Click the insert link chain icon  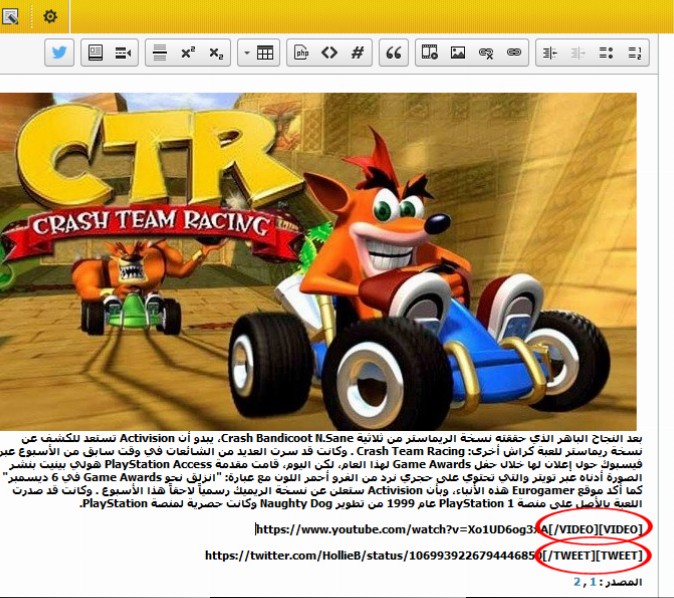tap(514, 52)
